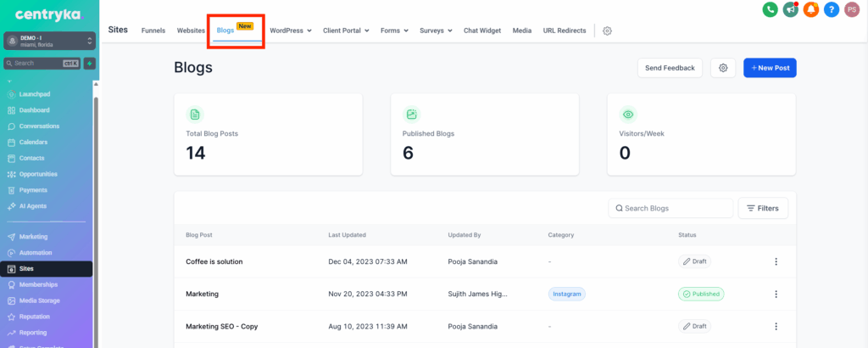
Task: Open the orange notifications bell
Action: [x=811, y=10]
